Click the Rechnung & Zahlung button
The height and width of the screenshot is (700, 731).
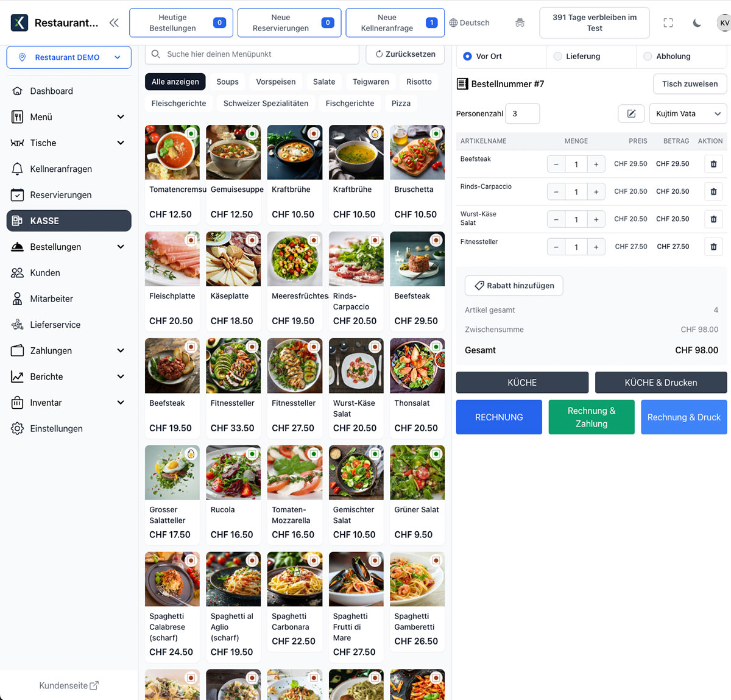pyautogui.click(x=591, y=417)
